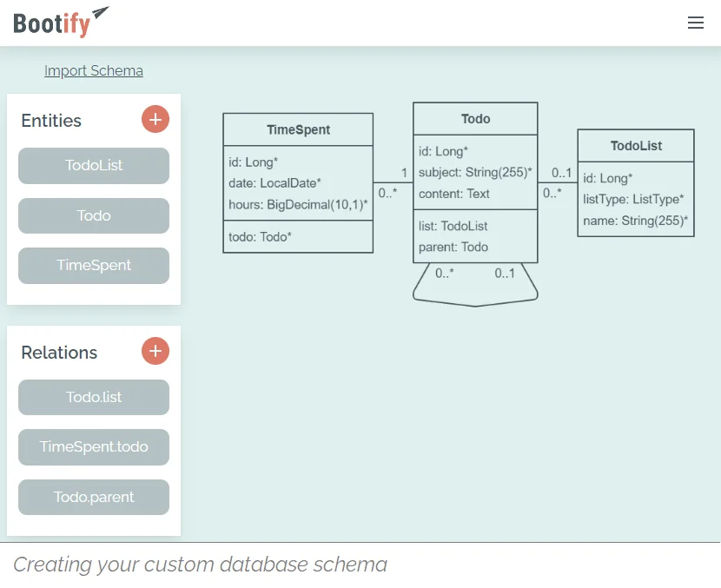The width and height of the screenshot is (721, 588).
Task: Click 'subject: String(255)*' attribute
Action: coord(475,172)
